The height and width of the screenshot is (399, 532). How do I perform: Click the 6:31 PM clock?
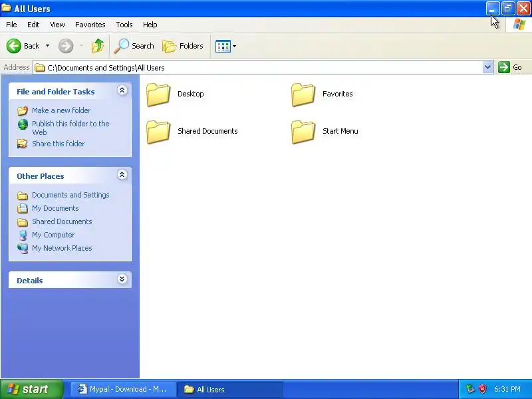click(507, 389)
